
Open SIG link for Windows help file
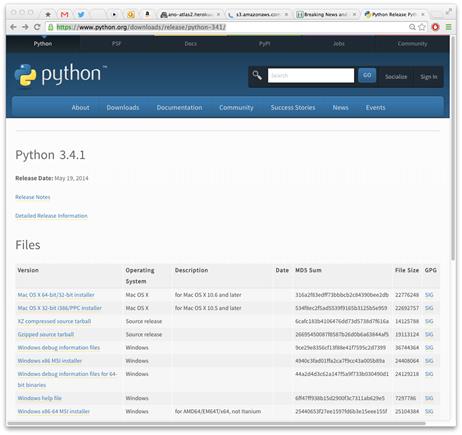pyautogui.click(x=429, y=398)
